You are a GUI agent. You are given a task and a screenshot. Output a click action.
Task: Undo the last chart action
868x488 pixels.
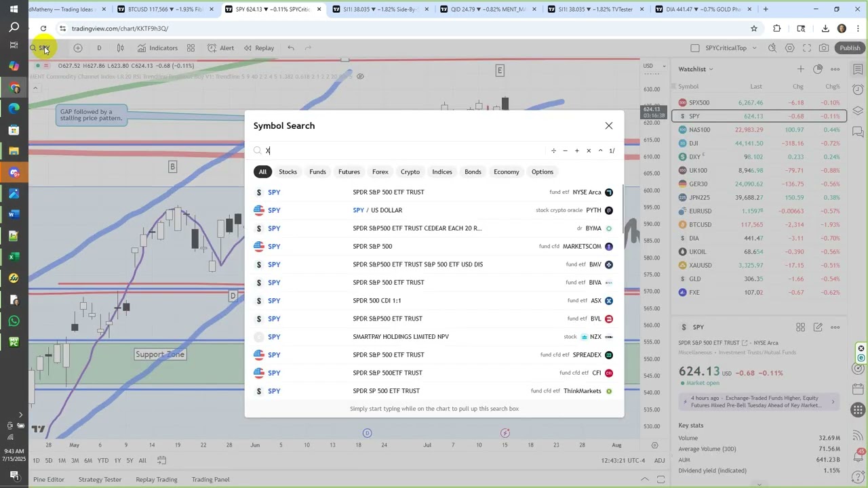click(x=290, y=48)
